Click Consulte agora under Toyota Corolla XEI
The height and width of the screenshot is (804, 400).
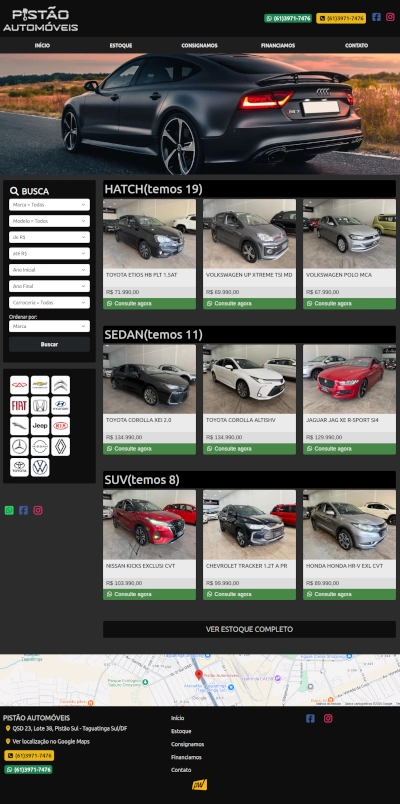tap(149, 449)
